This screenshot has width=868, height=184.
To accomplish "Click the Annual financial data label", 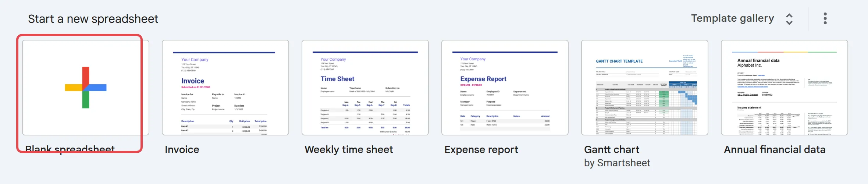I will pos(775,150).
